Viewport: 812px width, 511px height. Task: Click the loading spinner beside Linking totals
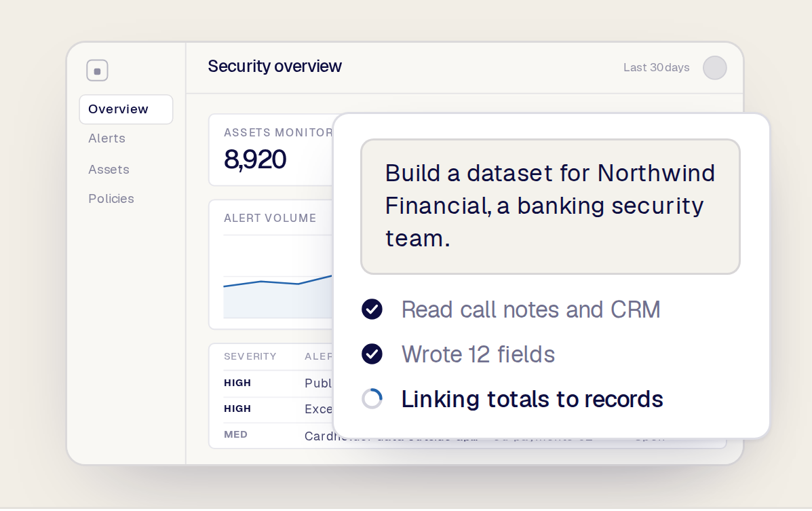click(x=372, y=399)
